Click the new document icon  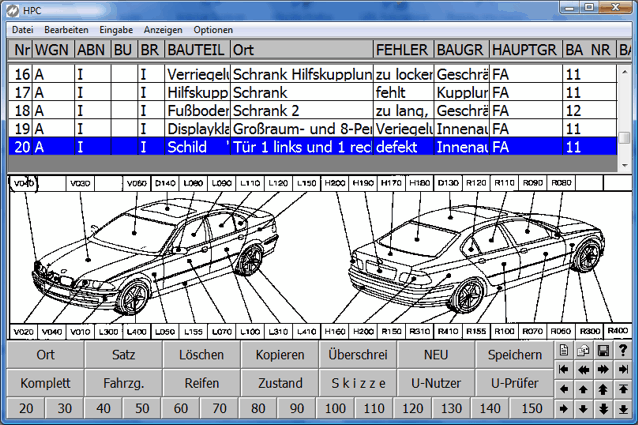coord(564,350)
